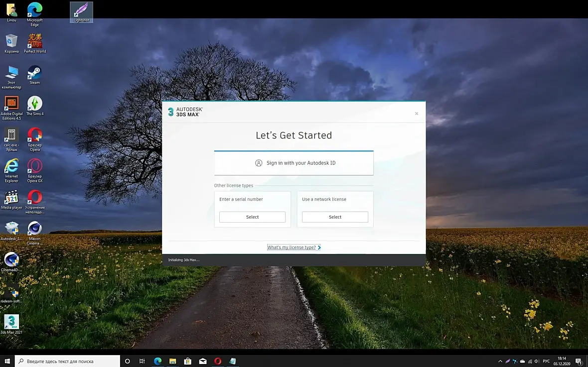Open Opera from the taskbar
588x367 pixels.
[217, 361]
